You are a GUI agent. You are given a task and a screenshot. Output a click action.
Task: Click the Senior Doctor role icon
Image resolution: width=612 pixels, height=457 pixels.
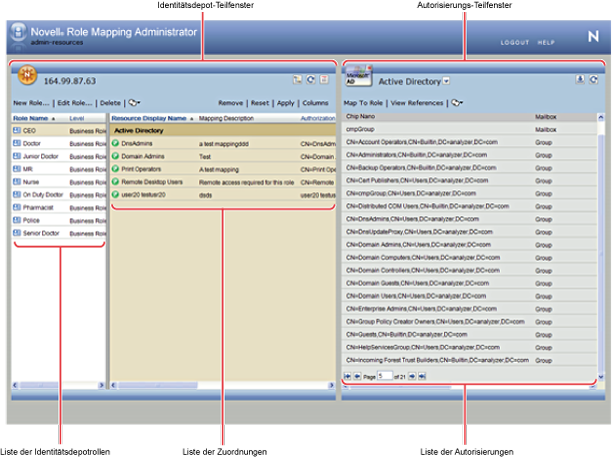(17, 233)
